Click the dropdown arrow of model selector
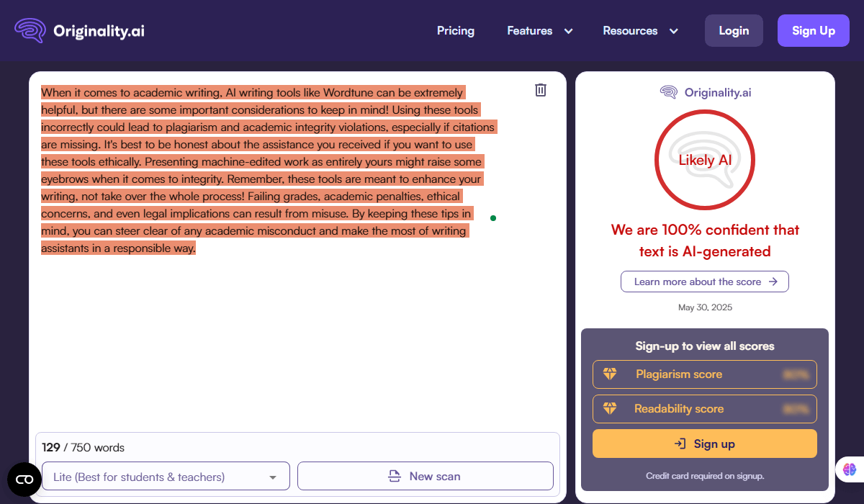Viewport: 864px width, 504px height. (273, 477)
